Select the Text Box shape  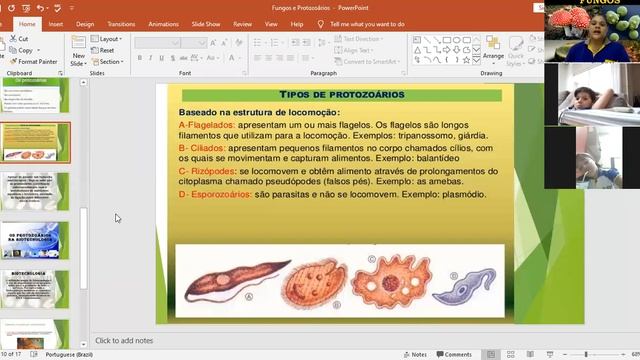point(417,40)
